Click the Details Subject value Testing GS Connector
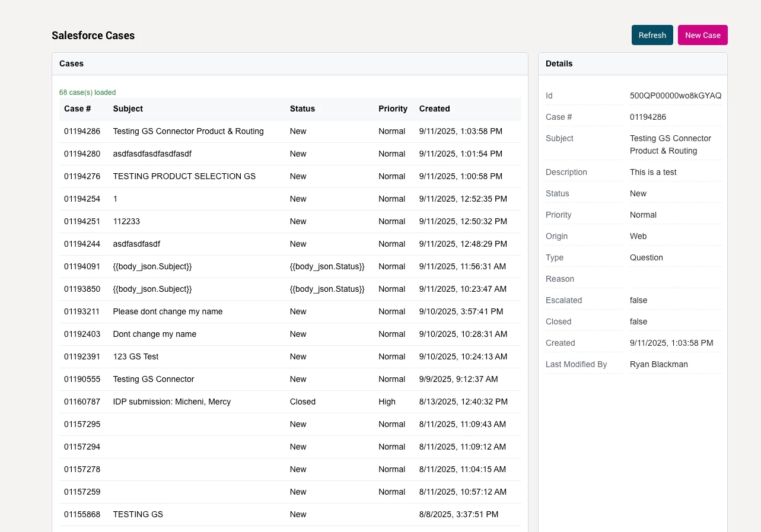Screen dimensions: 761x532 point(670,144)
